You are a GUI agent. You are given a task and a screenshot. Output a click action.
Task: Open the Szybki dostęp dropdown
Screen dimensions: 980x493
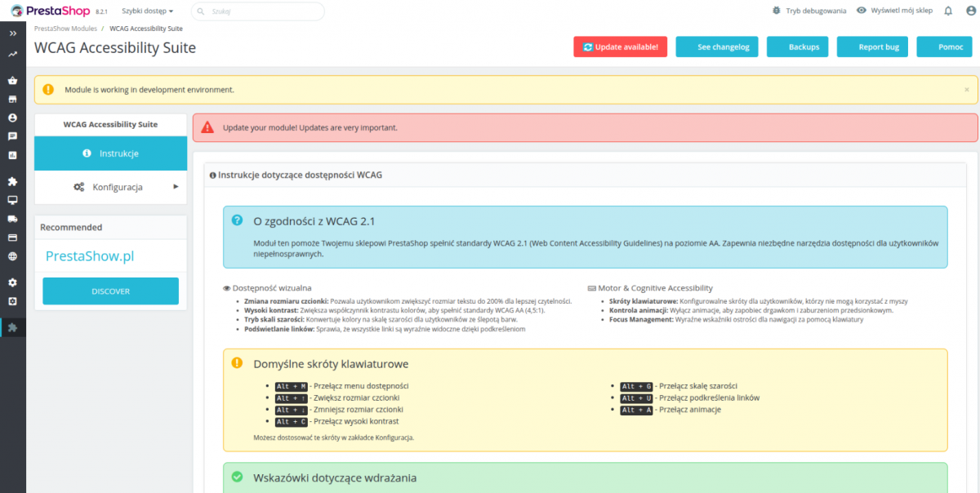tap(147, 11)
